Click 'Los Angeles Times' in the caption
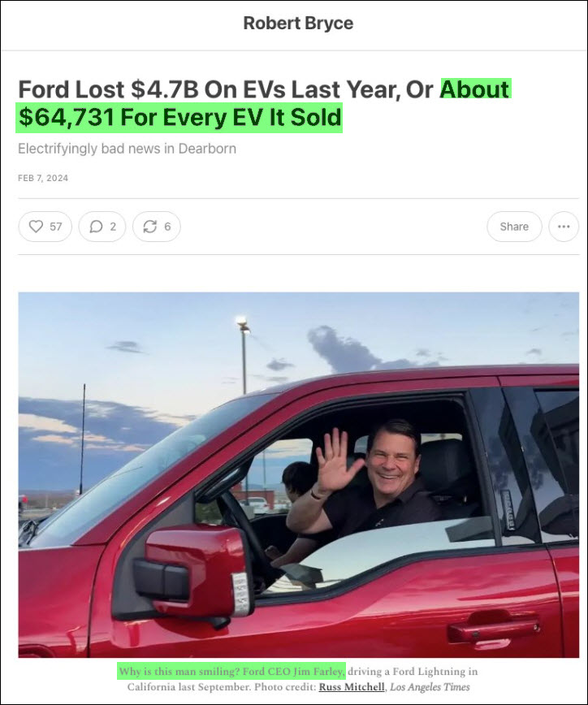Image resolution: width=588 pixels, height=705 pixels. point(430,687)
